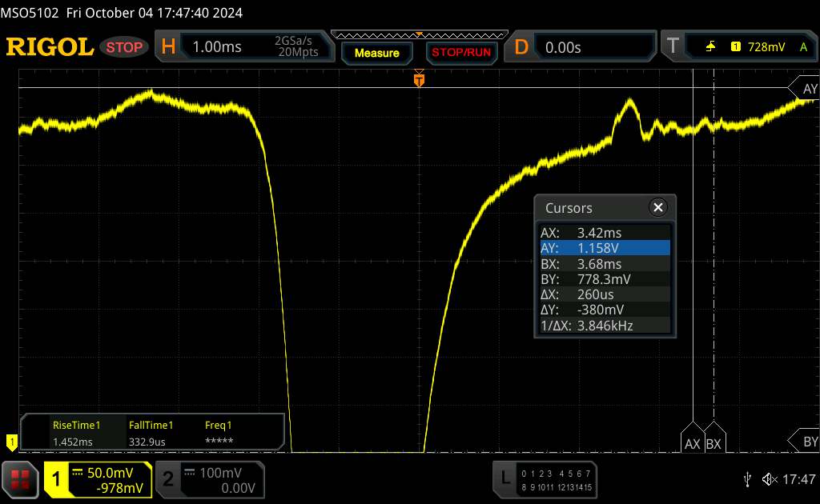Toggle channel 1 at 50.0mV
This screenshot has width=820, height=504.
click(x=98, y=479)
